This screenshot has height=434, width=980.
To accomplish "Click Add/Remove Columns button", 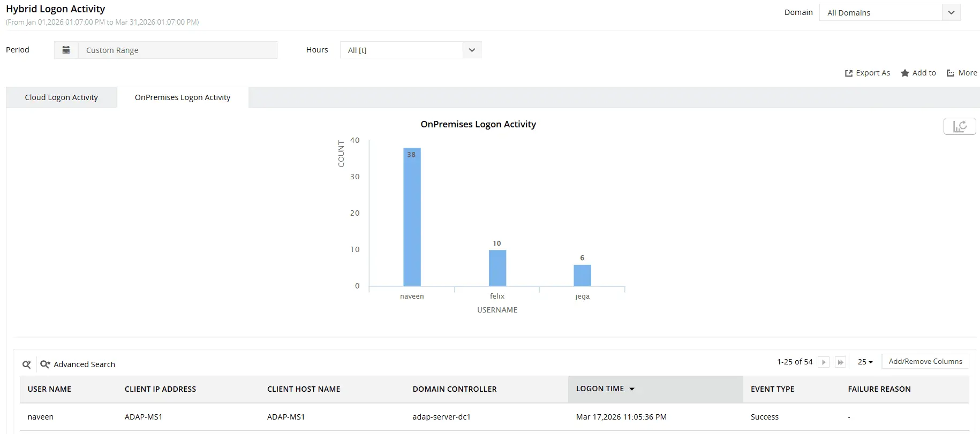I will (925, 362).
